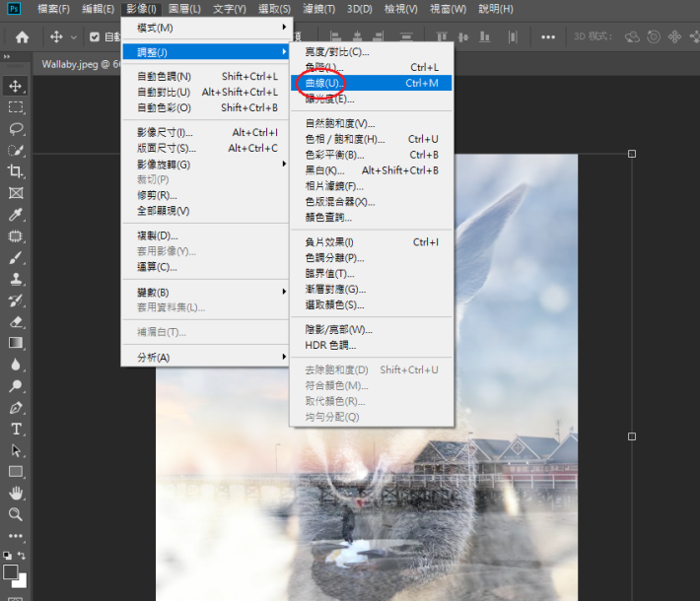700x601 pixels.
Task: Select the Path Selection tool
Action: [x=16, y=450]
